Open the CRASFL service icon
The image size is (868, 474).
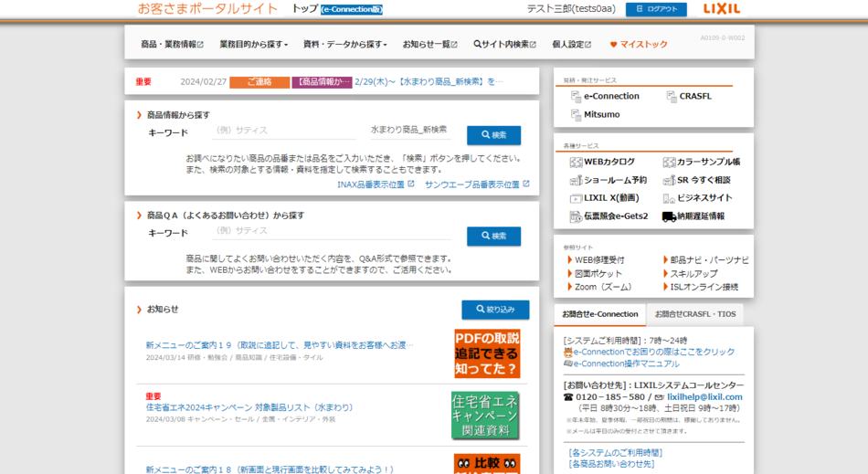pos(672,97)
